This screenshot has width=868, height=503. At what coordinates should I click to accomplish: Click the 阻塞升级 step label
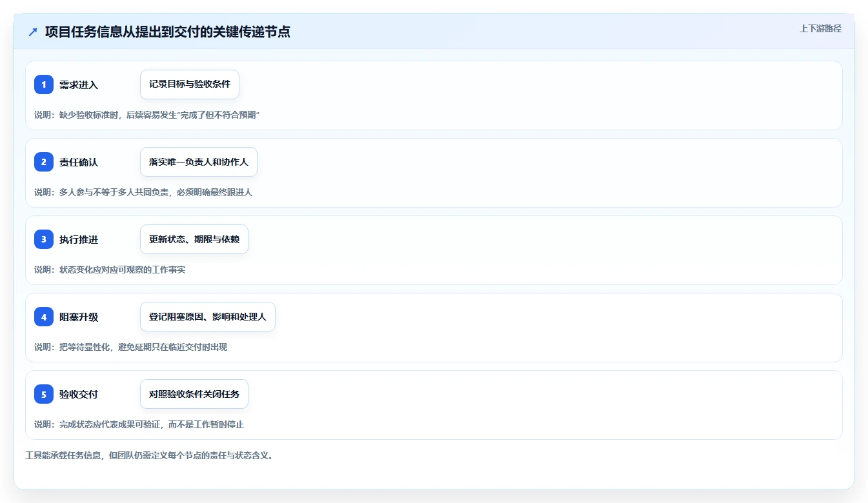(79, 317)
